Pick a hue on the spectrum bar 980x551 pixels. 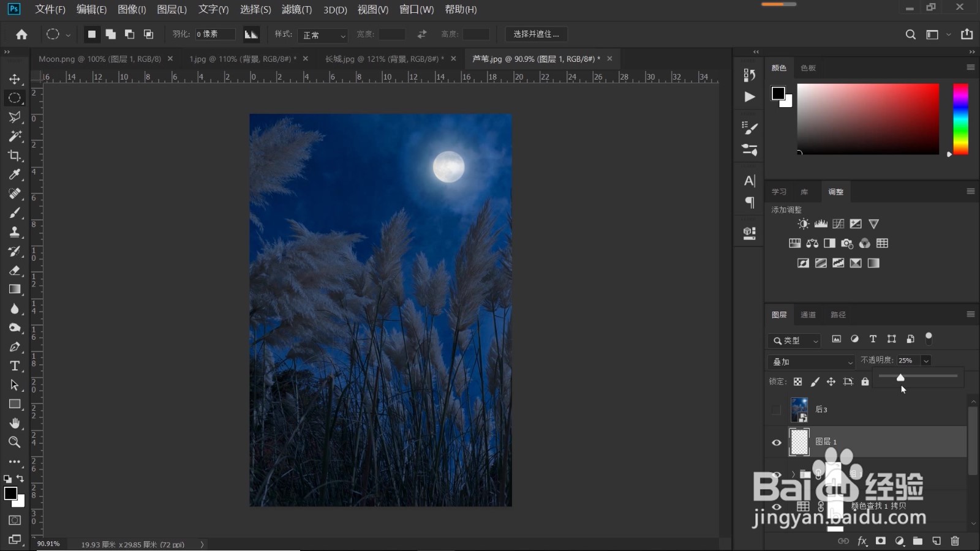coord(960,119)
